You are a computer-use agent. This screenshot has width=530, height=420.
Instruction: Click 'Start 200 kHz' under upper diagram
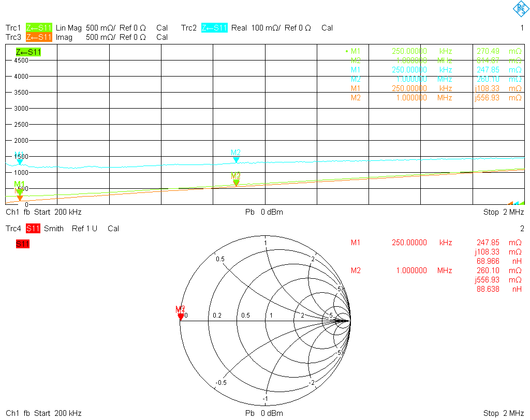[x=58, y=212]
